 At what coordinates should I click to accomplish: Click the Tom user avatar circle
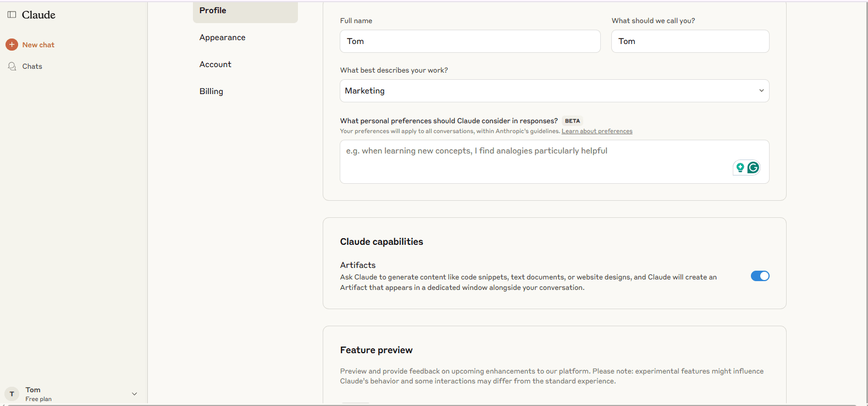coord(12,394)
